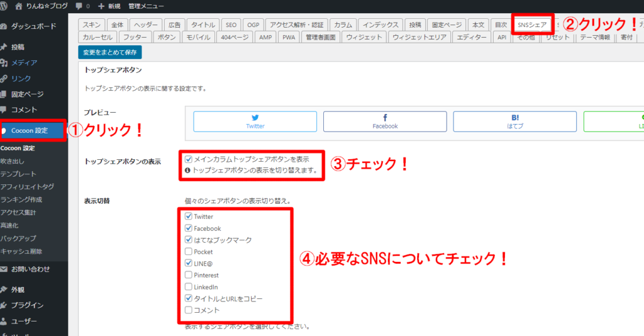Image resolution: width=644 pixels, height=336 pixels.
Task: Toggle メインカラムトップシェアボタンを表示 checkbox
Action: point(189,159)
